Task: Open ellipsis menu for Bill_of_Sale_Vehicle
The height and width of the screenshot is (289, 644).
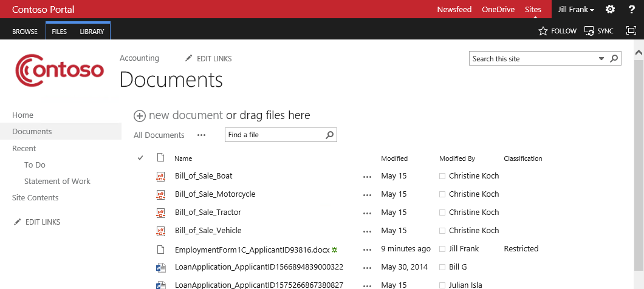Action: (x=367, y=231)
